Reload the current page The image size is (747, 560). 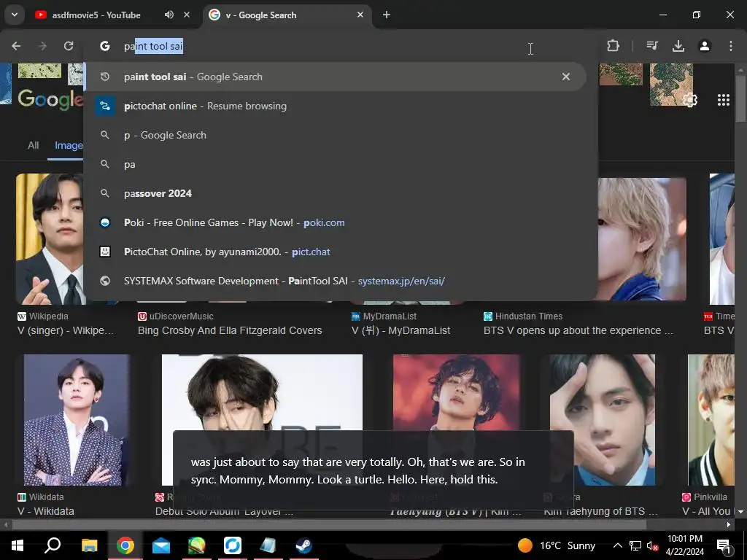click(69, 46)
